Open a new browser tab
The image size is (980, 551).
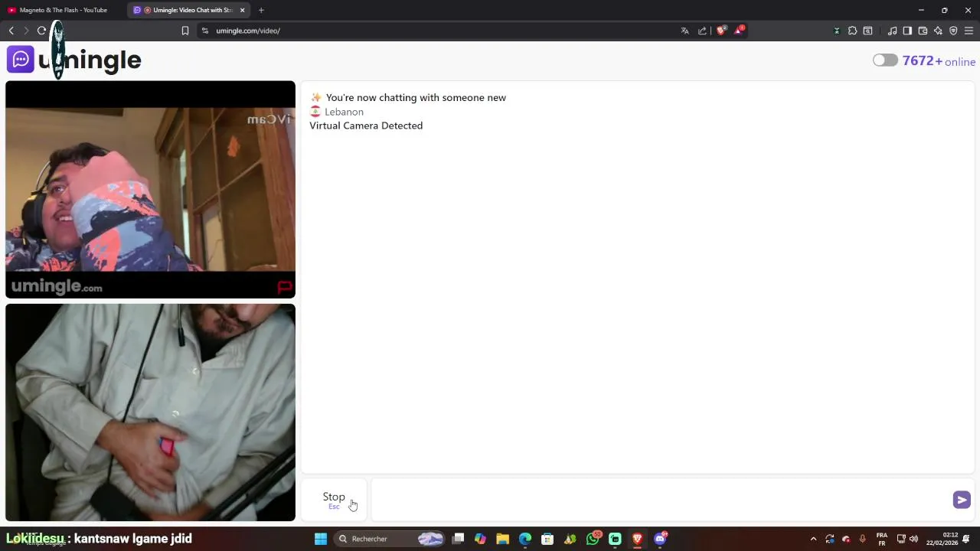(261, 10)
